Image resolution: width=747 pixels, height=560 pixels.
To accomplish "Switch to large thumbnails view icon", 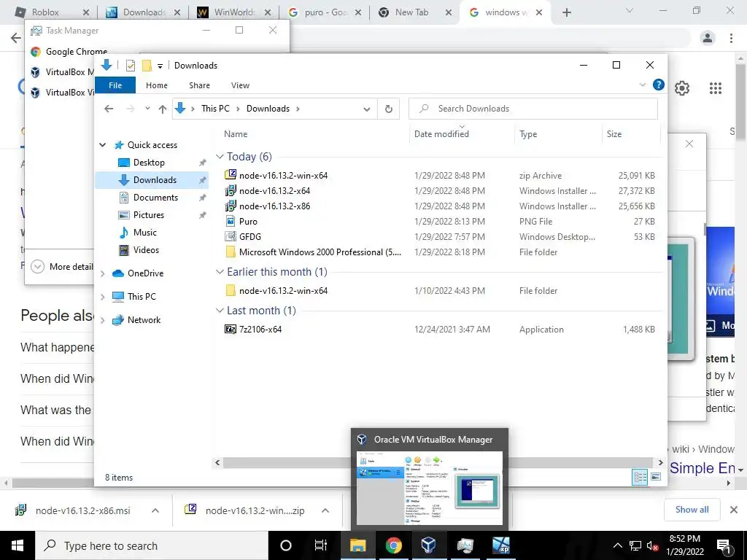I will [656, 477].
